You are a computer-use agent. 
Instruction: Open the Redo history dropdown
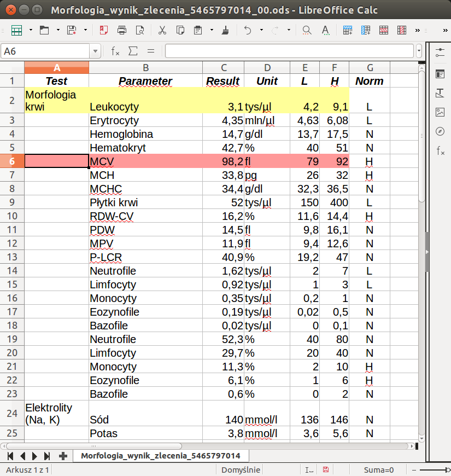[x=289, y=30]
